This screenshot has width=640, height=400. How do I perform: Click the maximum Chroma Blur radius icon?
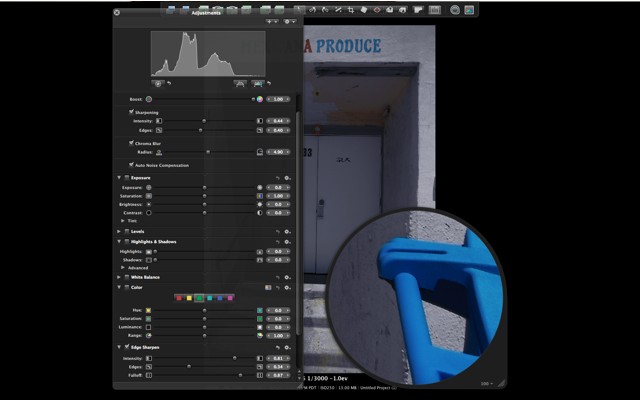pyautogui.click(x=260, y=152)
